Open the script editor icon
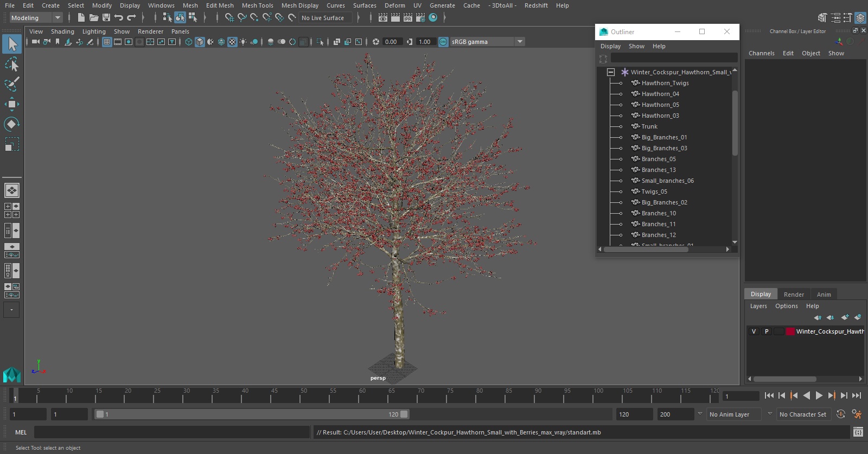 point(858,432)
